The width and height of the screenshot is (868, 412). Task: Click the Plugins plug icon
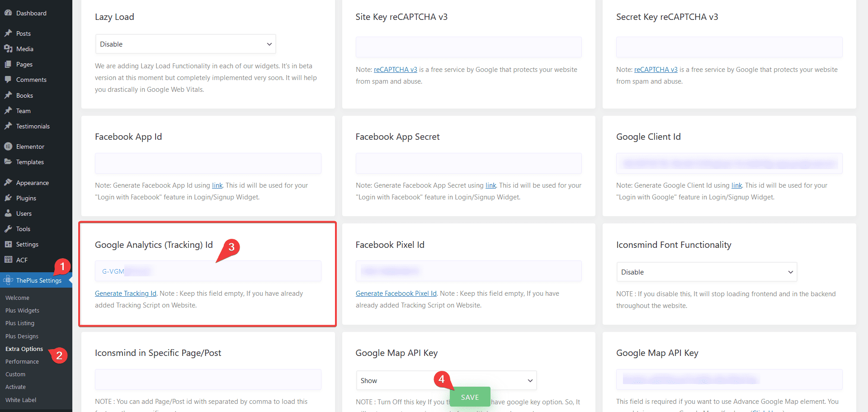point(8,198)
